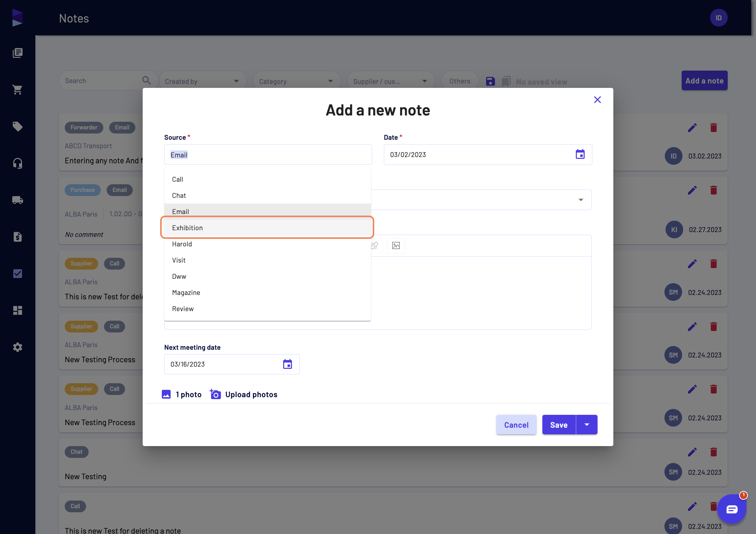Select Magazine from the Source list
The image size is (756, 534).
coord(267,292)
